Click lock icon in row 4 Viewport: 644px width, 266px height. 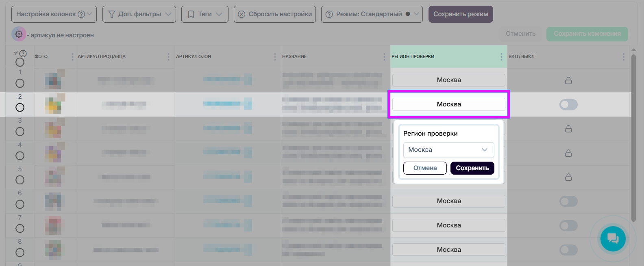pyautogui.click(x=568, y=153)
